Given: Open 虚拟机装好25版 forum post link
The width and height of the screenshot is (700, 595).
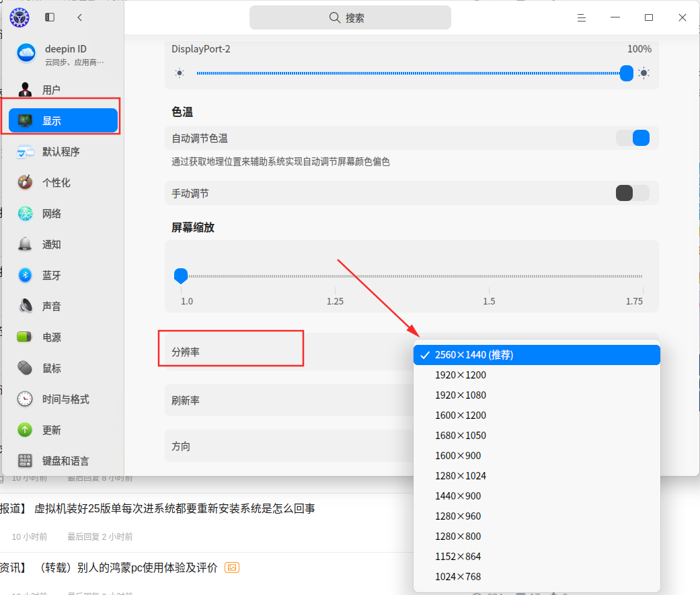Looking at the screenshot, I should tap(175, 508).
